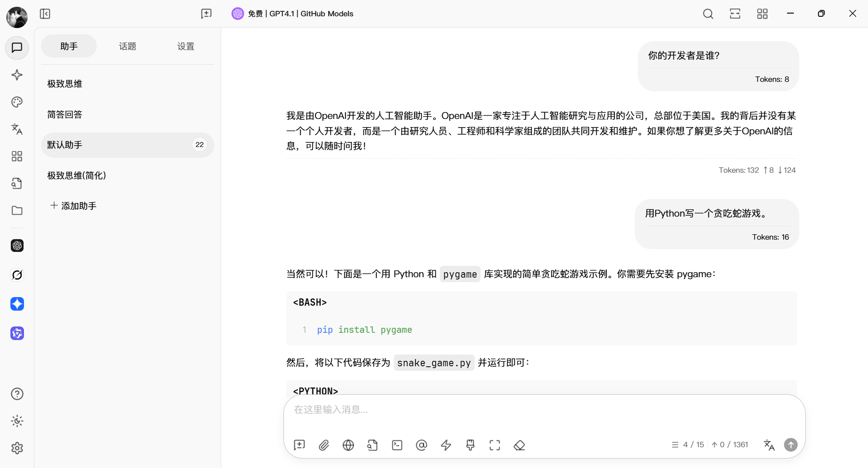Click the pip install pygame code line
This screenshot has height=468, width=868.
point(364,330)
